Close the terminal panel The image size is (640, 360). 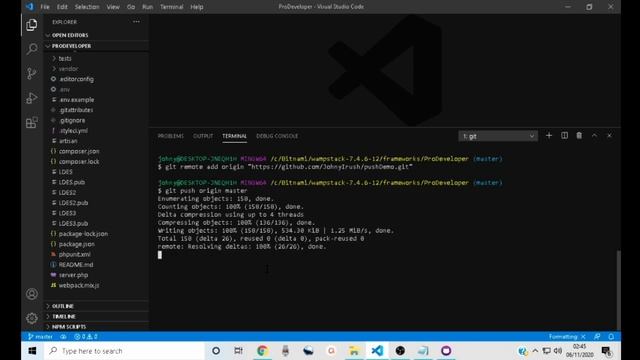pyautogui.click(x=609, y=136)
